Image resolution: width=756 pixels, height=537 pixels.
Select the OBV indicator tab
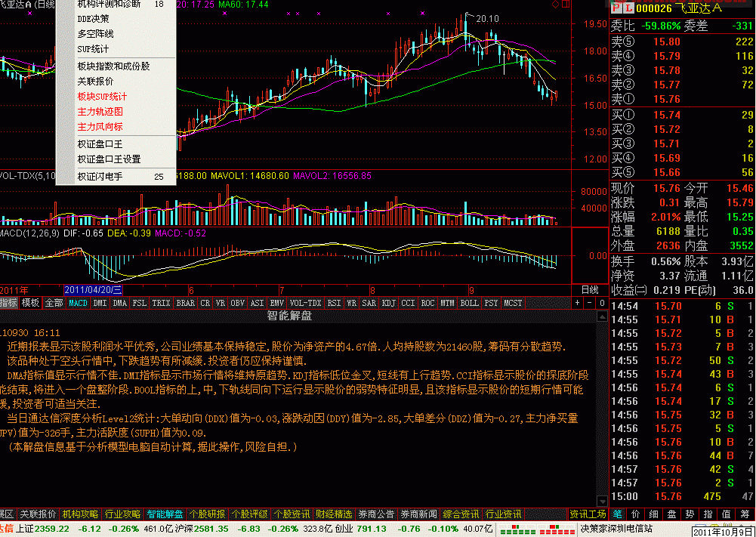coord(238,303)
